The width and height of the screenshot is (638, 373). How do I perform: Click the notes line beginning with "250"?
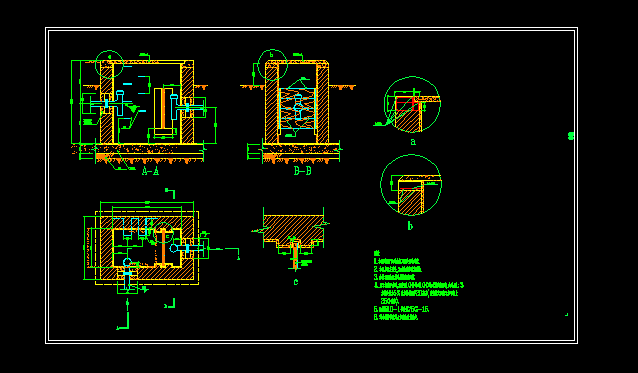(389, 301)
